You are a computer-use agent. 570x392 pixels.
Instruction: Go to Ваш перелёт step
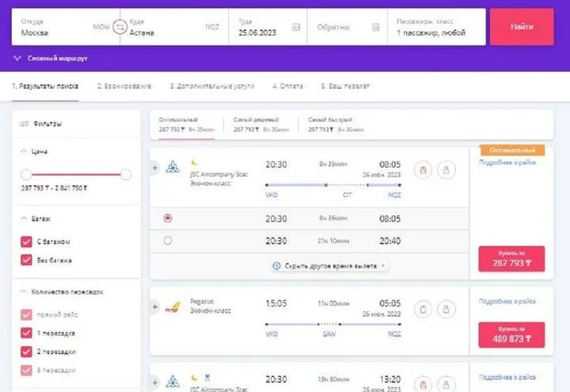(x=345, y=86)
